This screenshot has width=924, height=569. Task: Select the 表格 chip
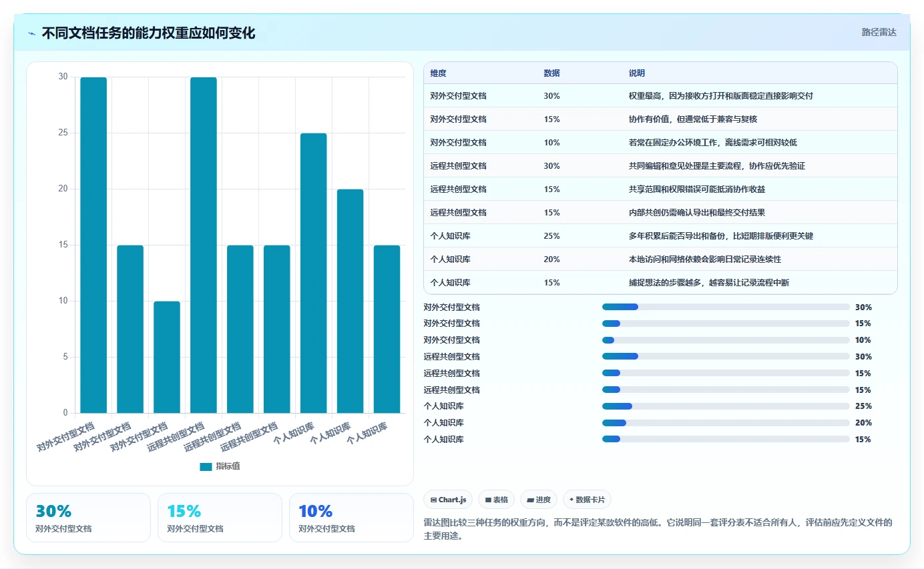(x=496, y=500)
